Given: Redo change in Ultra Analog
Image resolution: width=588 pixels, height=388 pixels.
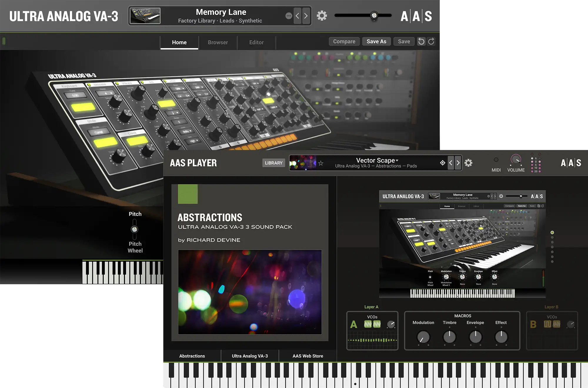Looking at the screenshot, I should click(431, 41).
